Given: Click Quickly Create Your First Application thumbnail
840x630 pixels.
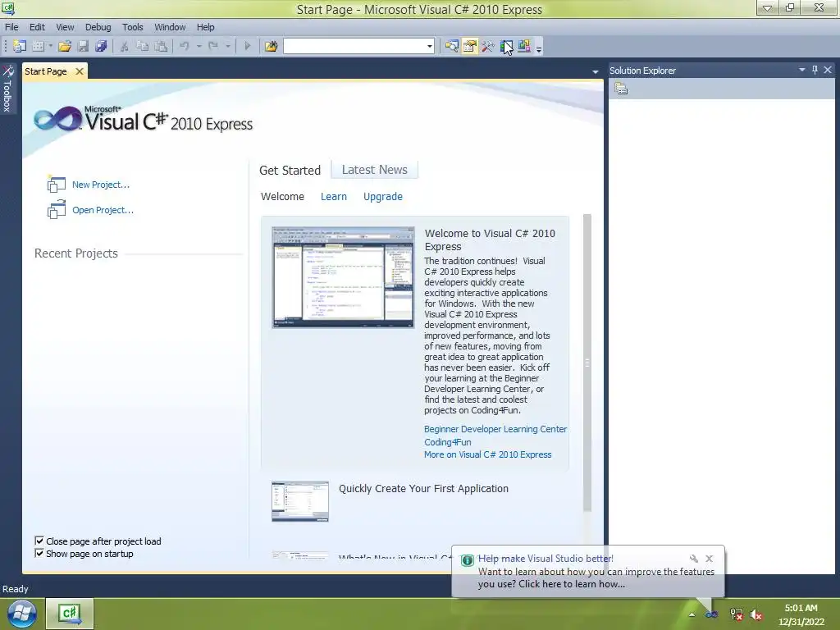Looking at the screenshot, I should [300, 501].
